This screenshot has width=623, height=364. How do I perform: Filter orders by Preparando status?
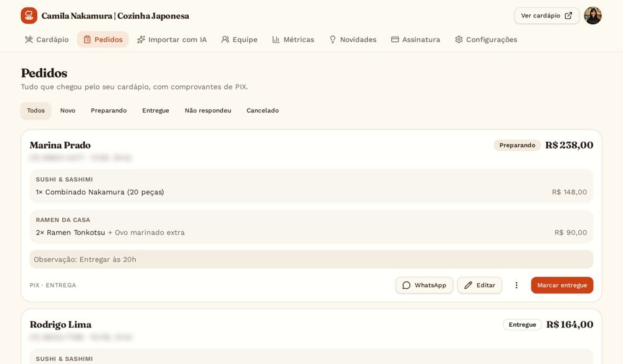point(108,110)
